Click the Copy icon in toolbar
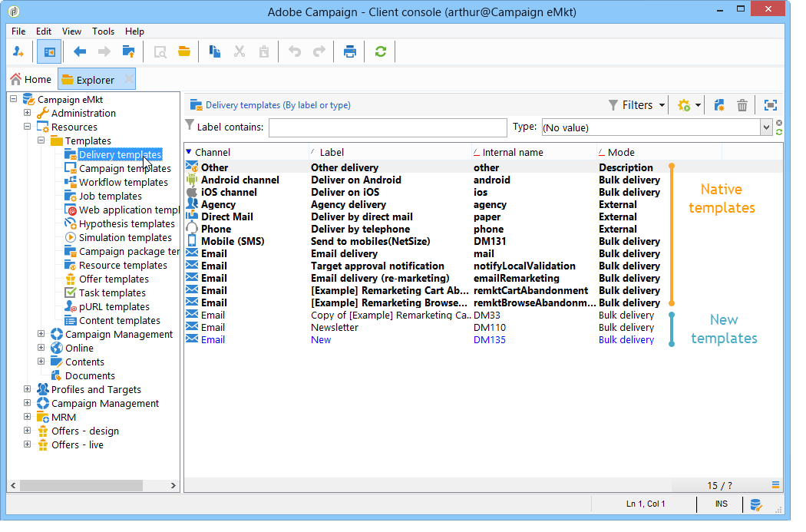The width and height of the screenshot is (806, 532). point(215,52)
